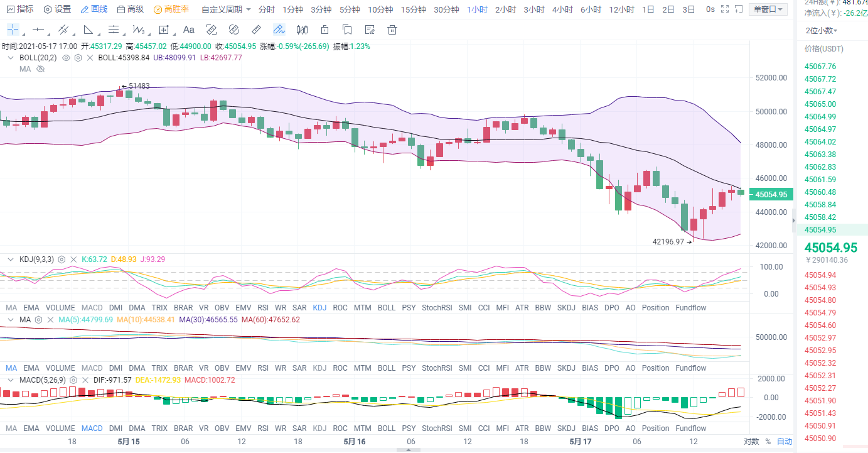Remove the KDJ indicator with X
Image resolution: width=868 pixels, height=453 pixels.
(x=75, y=259)
